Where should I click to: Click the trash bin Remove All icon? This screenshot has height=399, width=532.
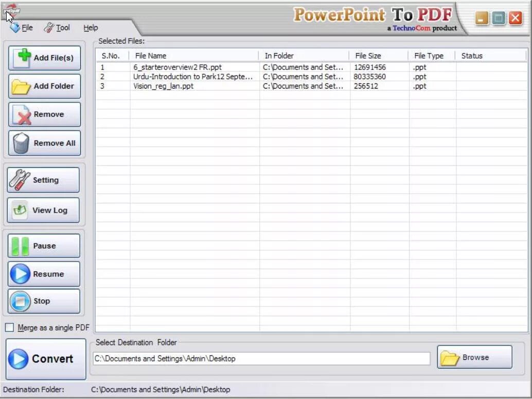pyautogui.click(x=21, y=143)
